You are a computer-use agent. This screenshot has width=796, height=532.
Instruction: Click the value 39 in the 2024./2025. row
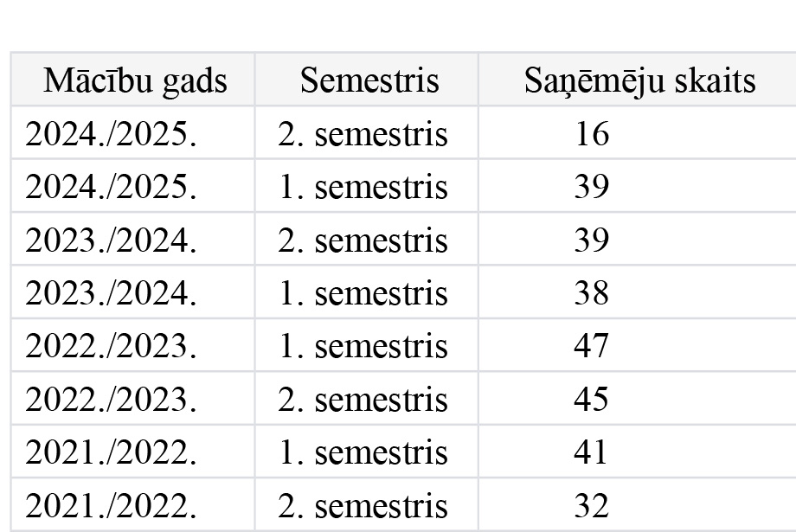tap(592, 187)
